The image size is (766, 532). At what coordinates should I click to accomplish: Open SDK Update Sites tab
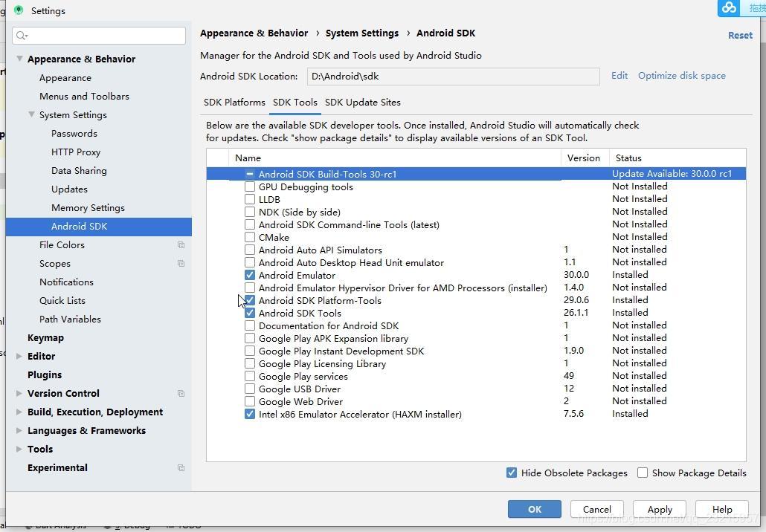tap(362, 103)
